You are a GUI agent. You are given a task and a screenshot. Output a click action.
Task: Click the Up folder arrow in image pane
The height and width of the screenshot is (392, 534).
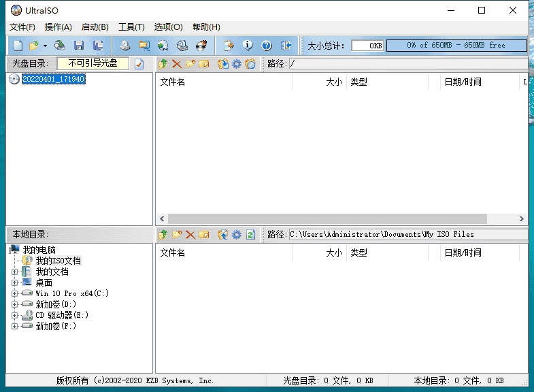(163, 64)
